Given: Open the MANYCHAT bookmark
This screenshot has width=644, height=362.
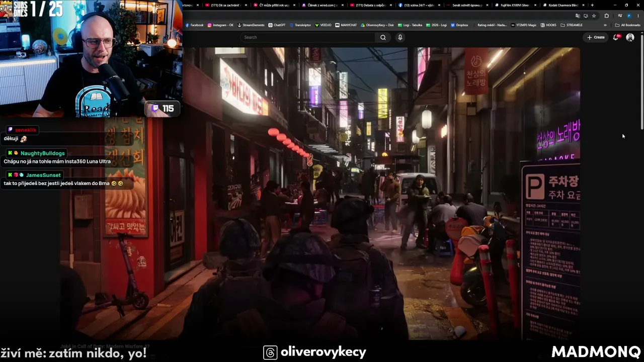Looking at the screenshot, I should click(x=346, y=25).
